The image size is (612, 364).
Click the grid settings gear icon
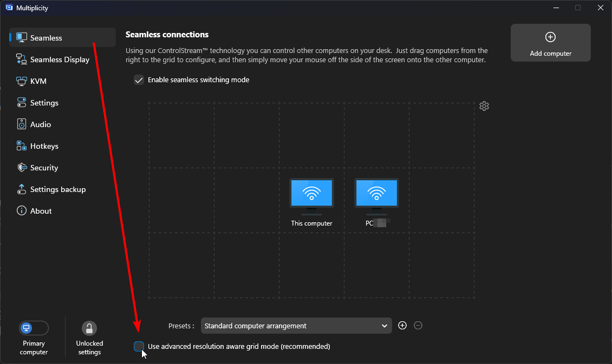(x=484, y=106)
